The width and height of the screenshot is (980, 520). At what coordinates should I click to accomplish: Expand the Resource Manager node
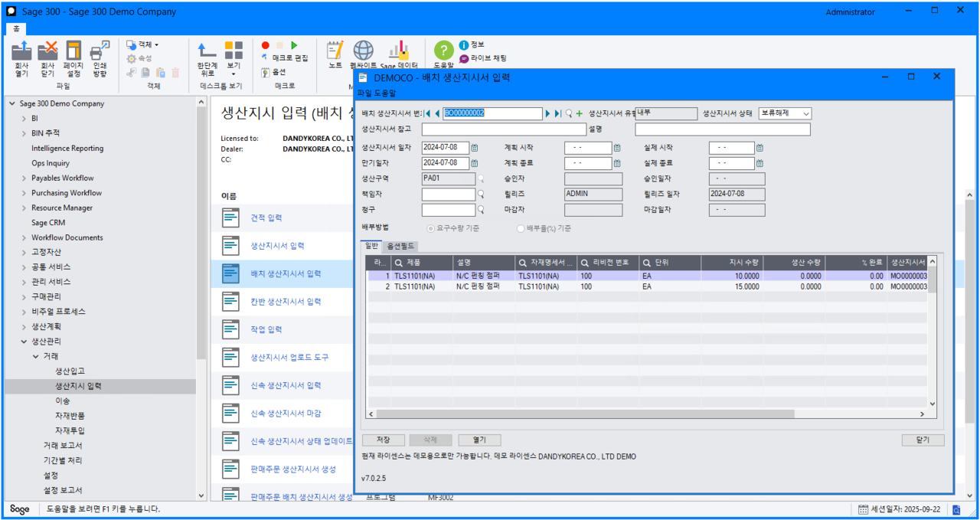[x=24, y=208]
